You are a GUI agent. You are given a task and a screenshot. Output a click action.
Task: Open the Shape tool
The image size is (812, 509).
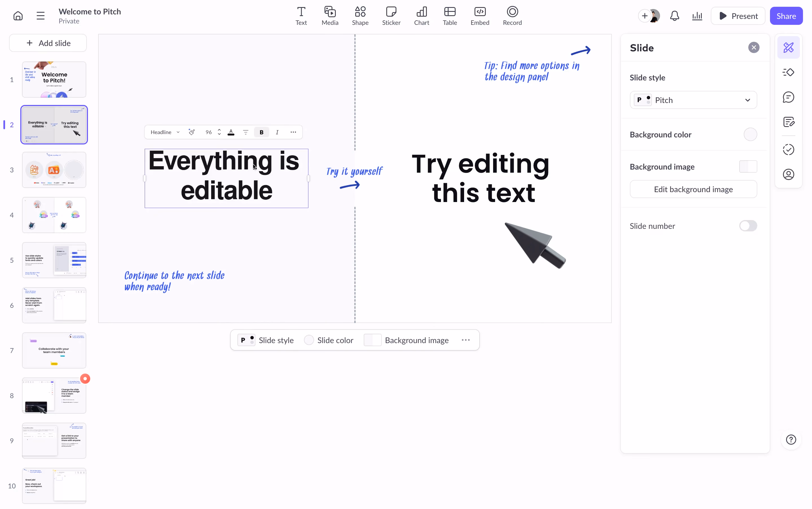360,16
